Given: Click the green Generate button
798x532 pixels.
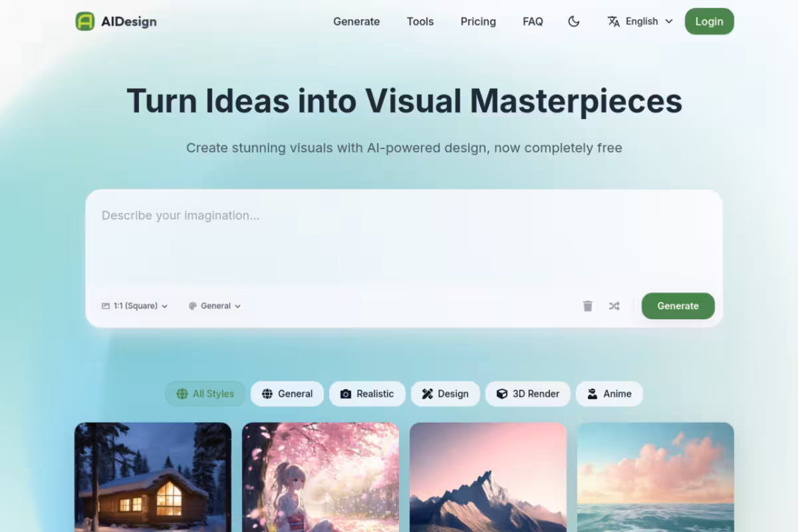Looking at the screenshot, I should coord(678,306).
